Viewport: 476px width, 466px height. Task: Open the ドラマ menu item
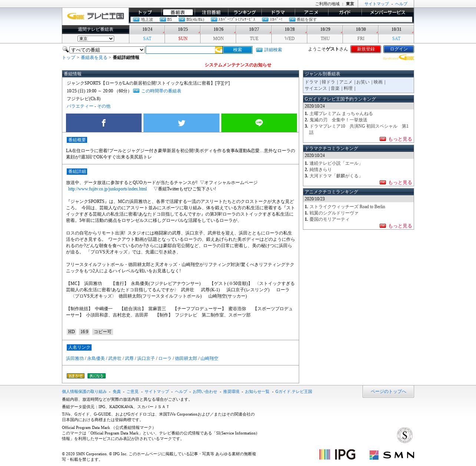[x=278, y=12]
